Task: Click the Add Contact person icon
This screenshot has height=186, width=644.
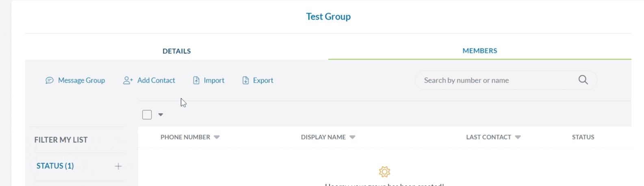Action: (128, 81)
